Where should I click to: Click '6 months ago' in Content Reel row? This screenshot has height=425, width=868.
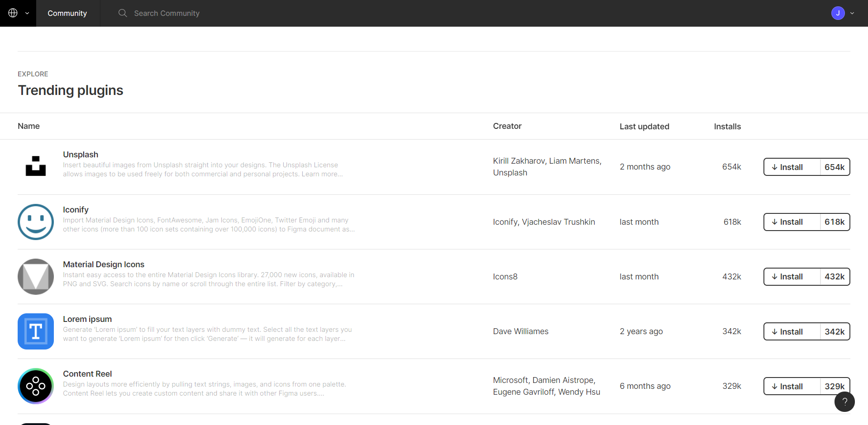click(645, 386)
